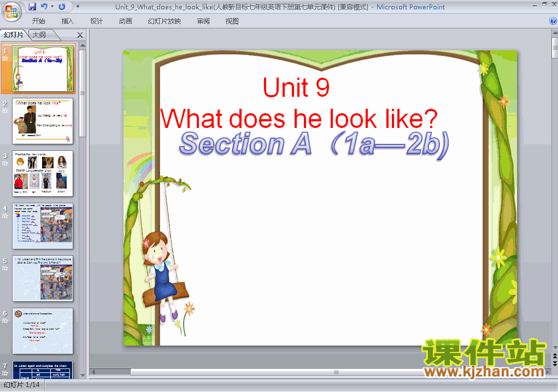Undo the last action
The height and width of the screenshot is (392, 558).
(x=44, y=7)
